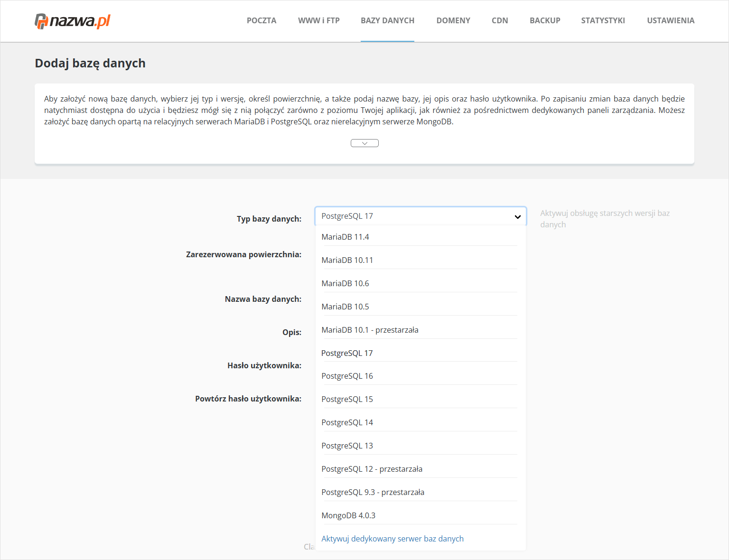Click the Opis label
This screenshot has width=729, height=560.
(x=292, y=332)
